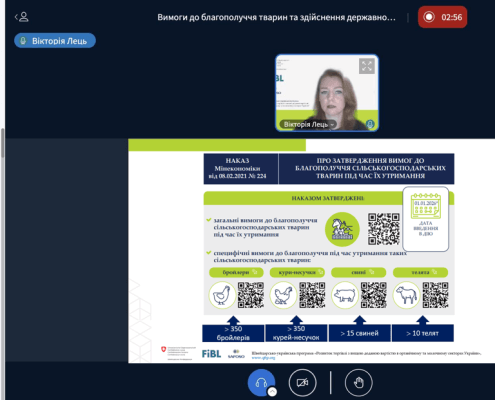The height and width of the screenshot is (400, 495).
Task: Expand audio device options chevron
Action: [x=272, y=392]
